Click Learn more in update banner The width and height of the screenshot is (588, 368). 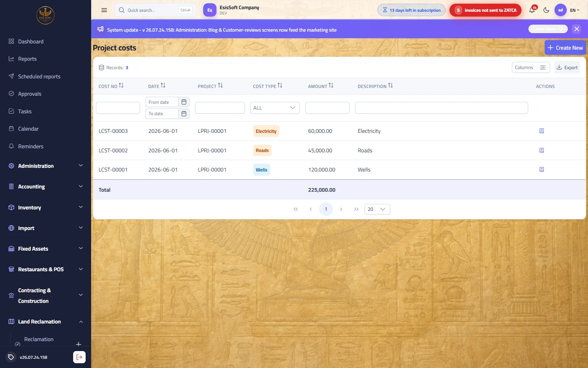point(548,29)
